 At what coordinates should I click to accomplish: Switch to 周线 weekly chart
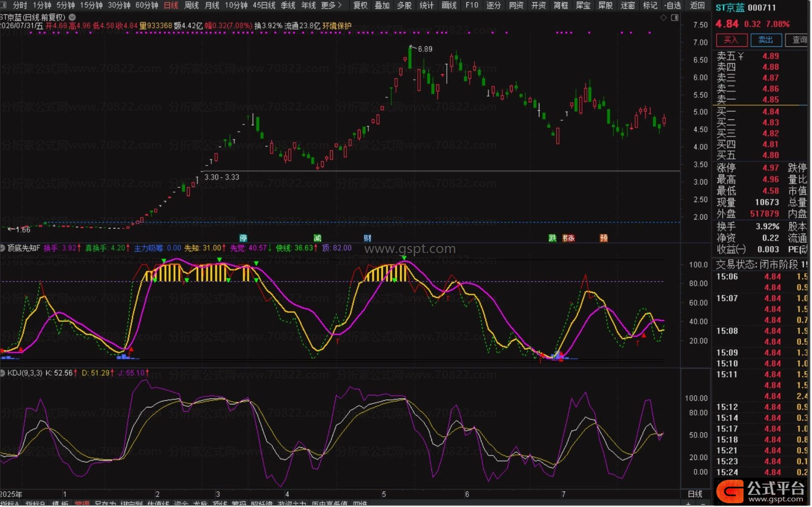tap(191, 5)
